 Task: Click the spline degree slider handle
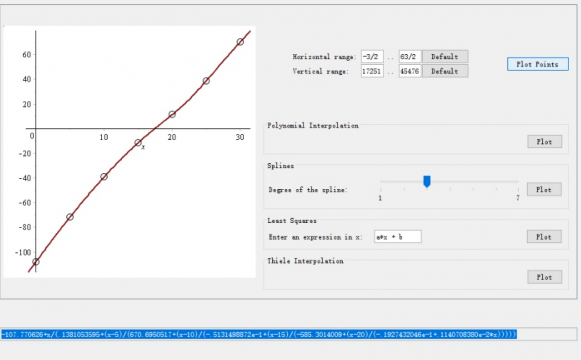tap(427, 181)
